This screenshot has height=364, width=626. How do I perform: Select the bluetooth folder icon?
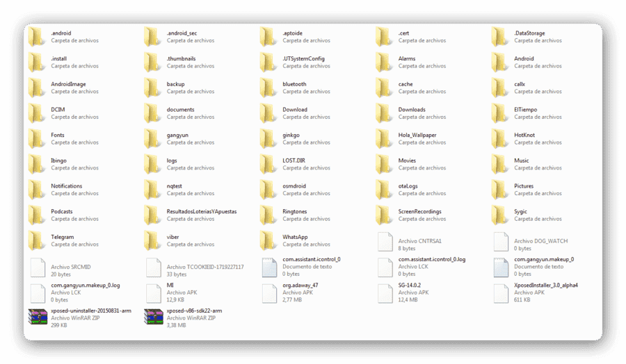click(x=268, y=88)
